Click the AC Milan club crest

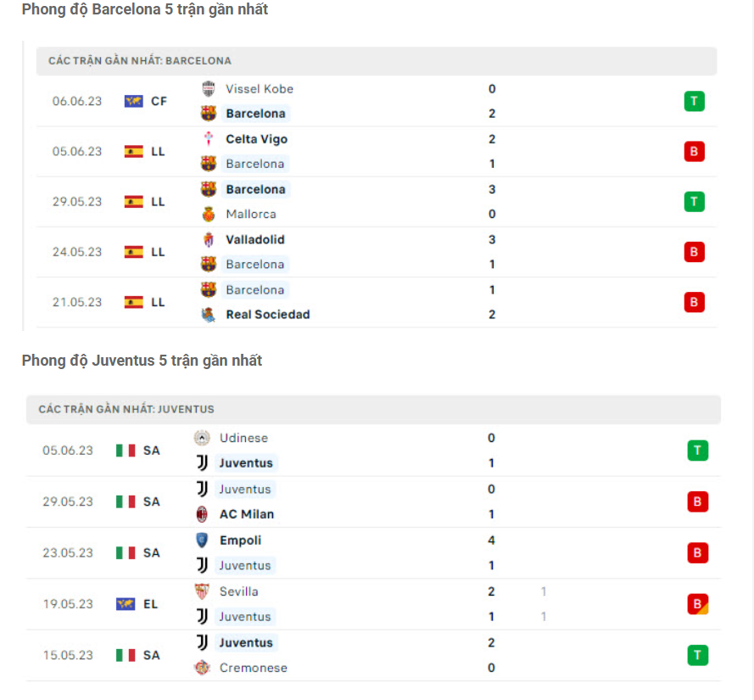click(202, 514)
